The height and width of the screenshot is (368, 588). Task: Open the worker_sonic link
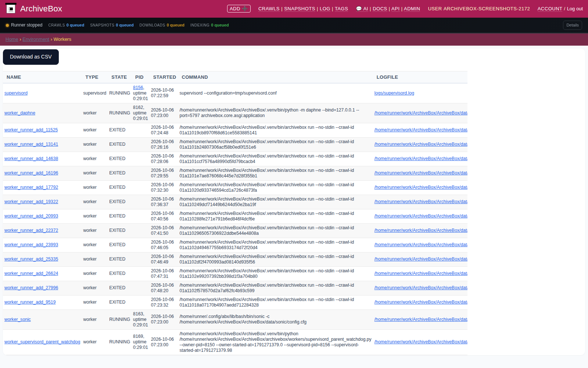[x=18, y=319]
